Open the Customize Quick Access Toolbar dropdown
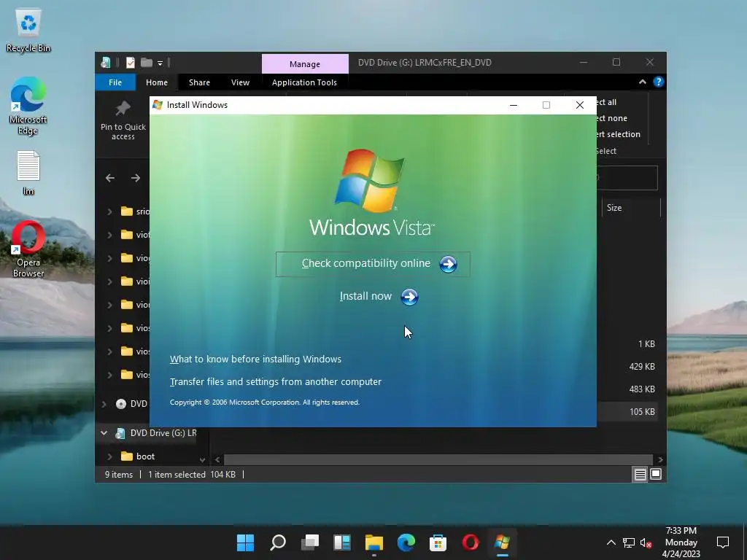This screenshot has height=560, width=747. point(160,63)
